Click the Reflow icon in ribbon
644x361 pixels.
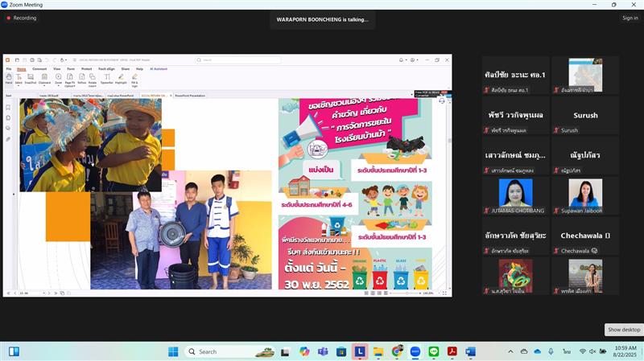click(81, 78)
